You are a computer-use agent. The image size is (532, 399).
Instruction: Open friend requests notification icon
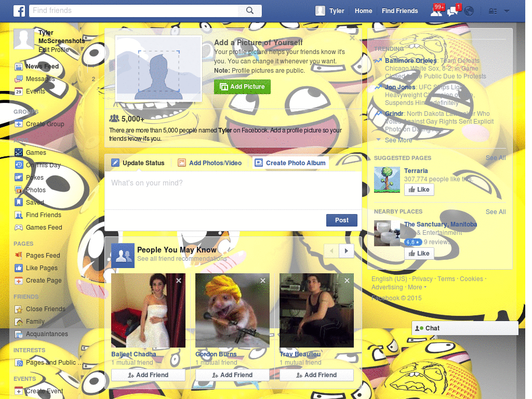click(436, 11)
